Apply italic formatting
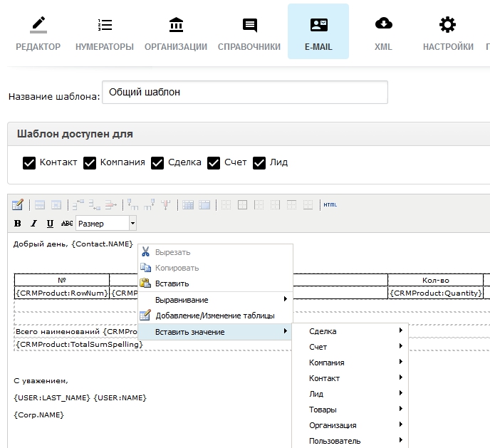Image resolution: width=490 pixels, height=448 pixels. [x=33, y=224]
